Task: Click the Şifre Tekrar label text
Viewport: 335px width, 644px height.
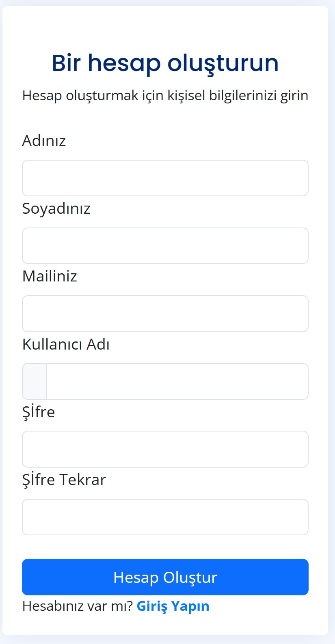Action: [64, 480]
